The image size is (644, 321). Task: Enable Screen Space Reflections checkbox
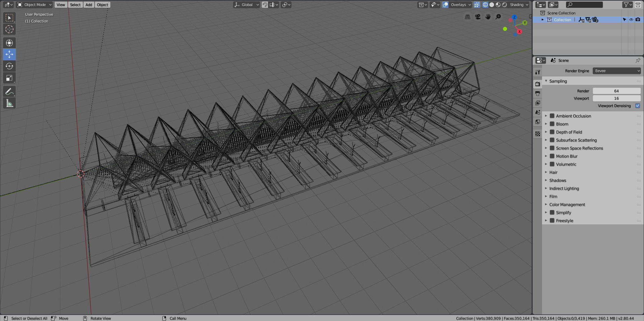(x=552, y=148)
